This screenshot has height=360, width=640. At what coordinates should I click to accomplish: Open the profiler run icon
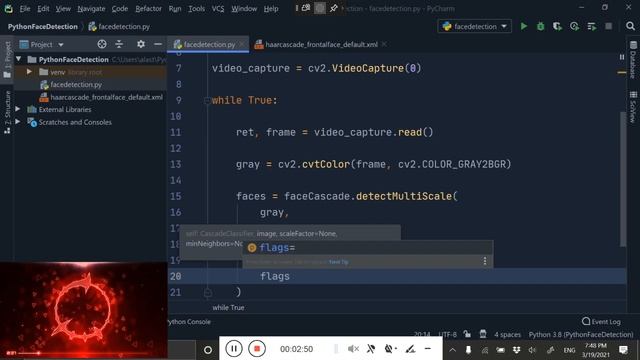coord(574,27)
